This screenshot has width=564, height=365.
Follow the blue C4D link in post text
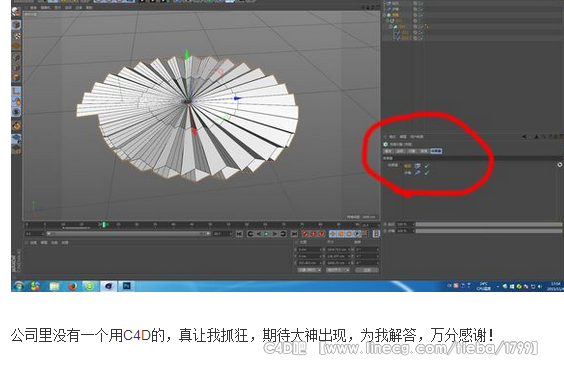click(x=137, y=335)
